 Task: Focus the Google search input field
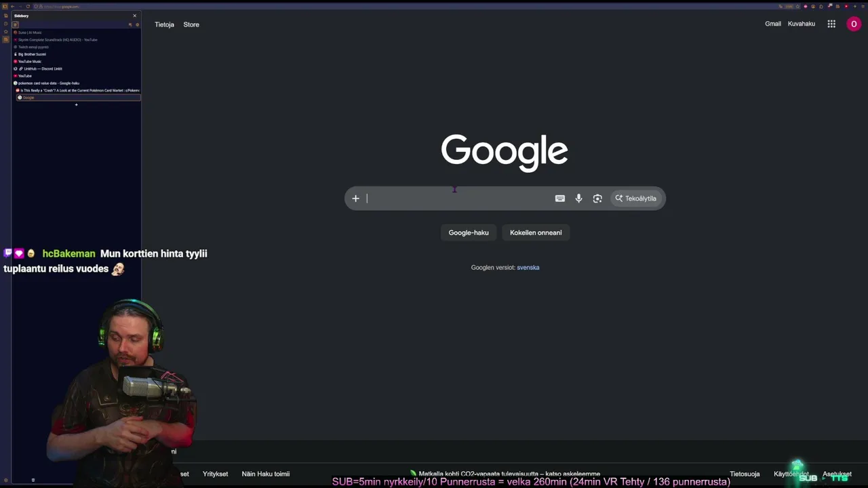(x=459, y=199)
